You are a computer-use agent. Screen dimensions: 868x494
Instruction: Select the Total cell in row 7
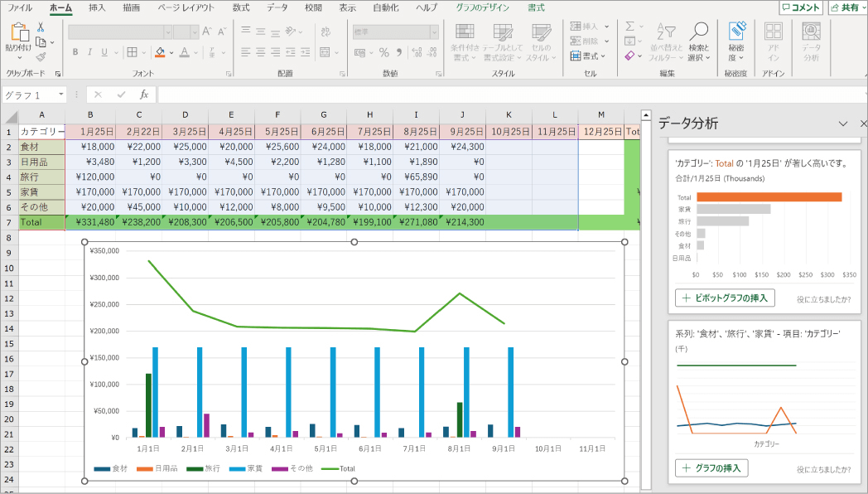pyautogui.click(x=41, y=222)
